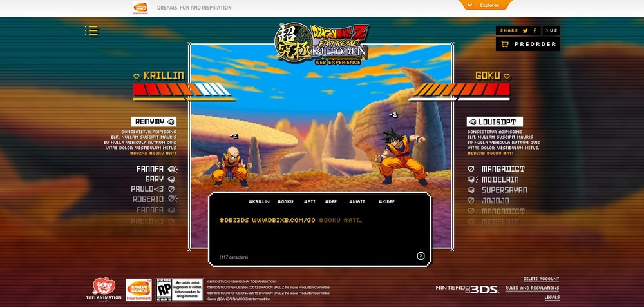This screenshot has height=307, width=644.
Task: Click the yellow energy bar under Krillin's health
Action: coord(184,99)
